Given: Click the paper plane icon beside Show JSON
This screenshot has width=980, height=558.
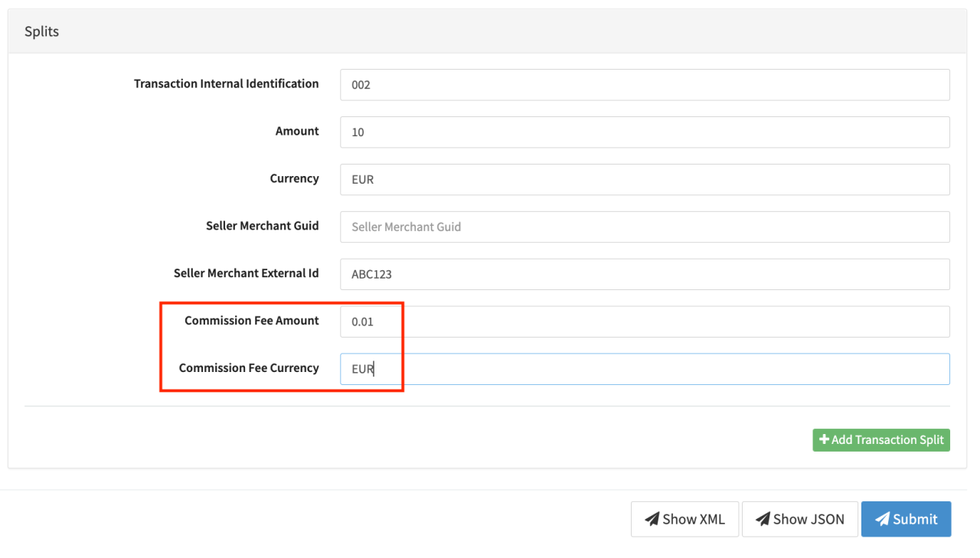Looking at the screenshot, I should [x=763, y=520].
